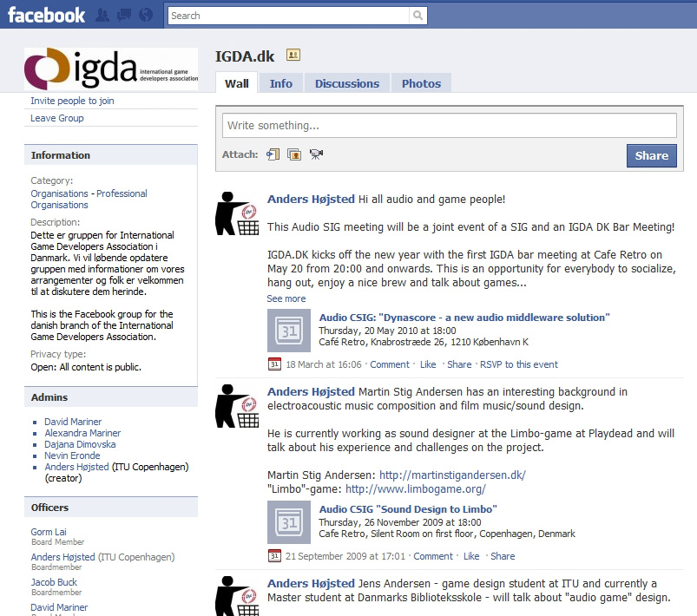Screen dimensions: 697x616
Task: Click the small calendar icon by 21 September 2009
Action: 274,555
